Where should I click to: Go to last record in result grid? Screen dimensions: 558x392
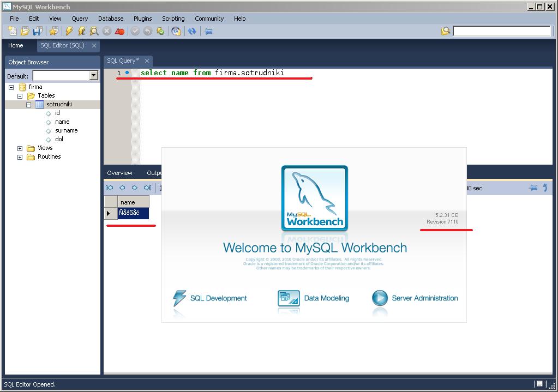147,188
